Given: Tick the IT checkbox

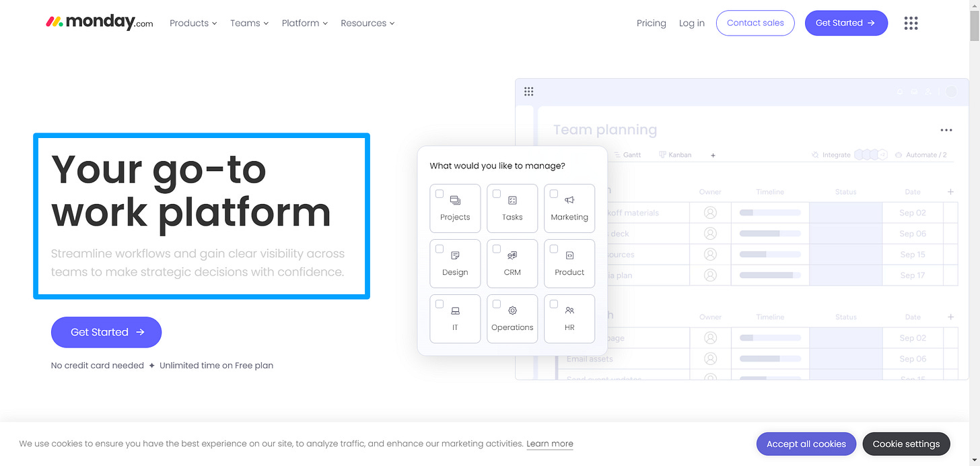Looking at the screenshot, I should tap(440, 304).
